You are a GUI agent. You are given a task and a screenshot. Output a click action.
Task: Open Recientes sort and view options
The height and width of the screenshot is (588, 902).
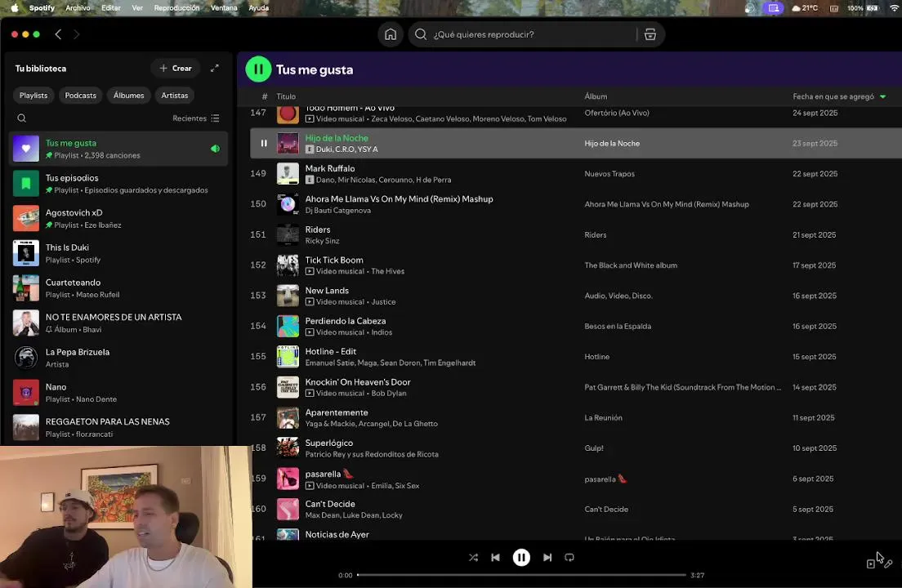195,118
